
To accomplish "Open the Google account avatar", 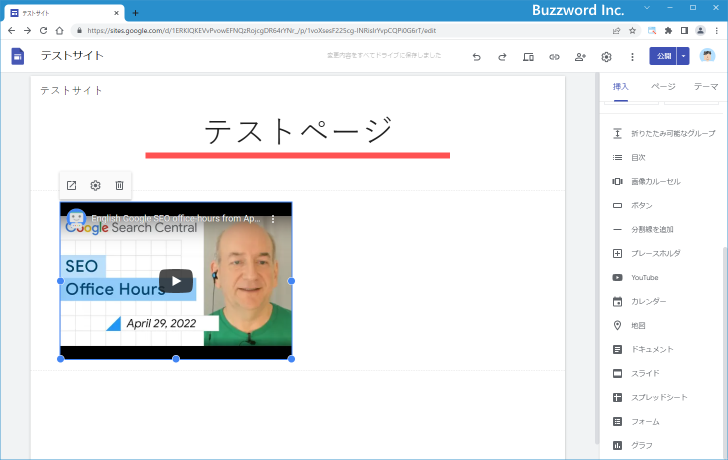I will [707, 56].
